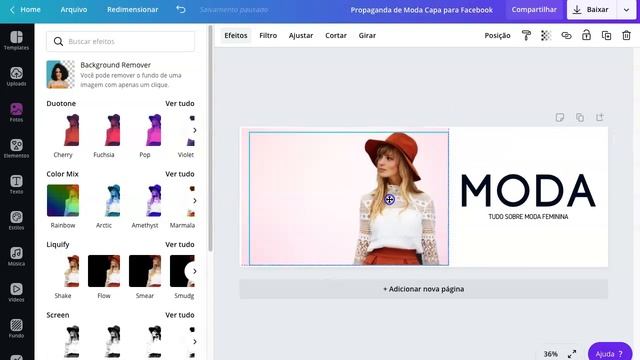Select TUDO SOBRE MODA FEMININA subtitle text
640x360 pixels.
(528, 217)
